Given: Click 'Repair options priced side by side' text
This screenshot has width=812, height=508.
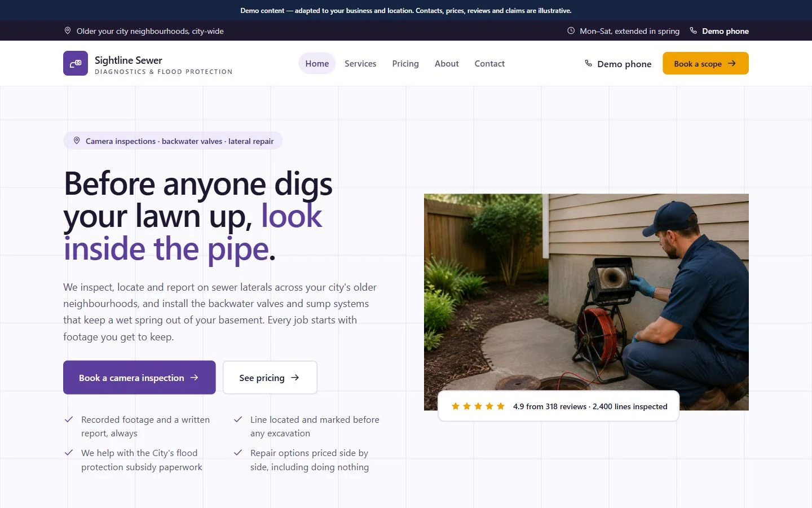Looking at the screenshot, I should click(310, 460).
